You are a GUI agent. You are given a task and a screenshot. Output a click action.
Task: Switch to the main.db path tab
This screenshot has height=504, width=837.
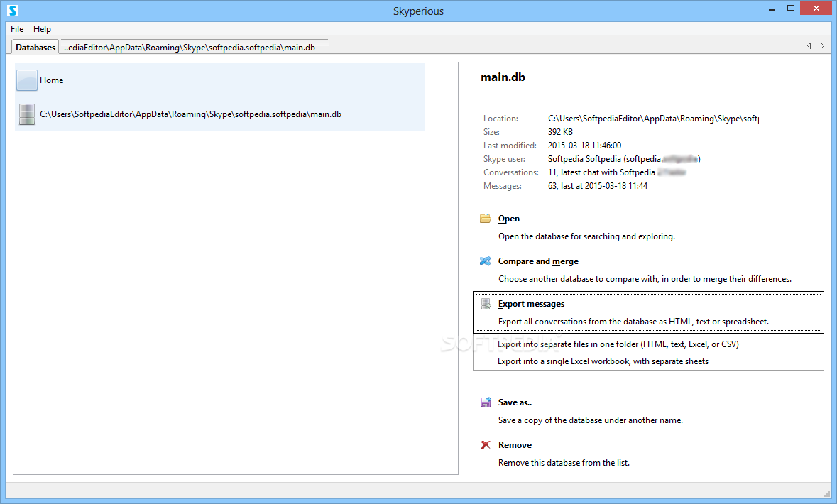point(195,48)
